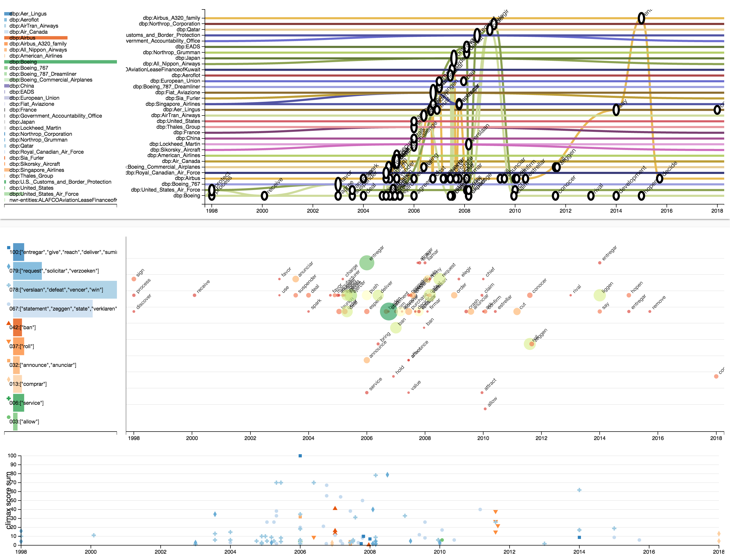Select the orange square icon beside 032 announce
The image size is (730, 560).
click(9, 361)
